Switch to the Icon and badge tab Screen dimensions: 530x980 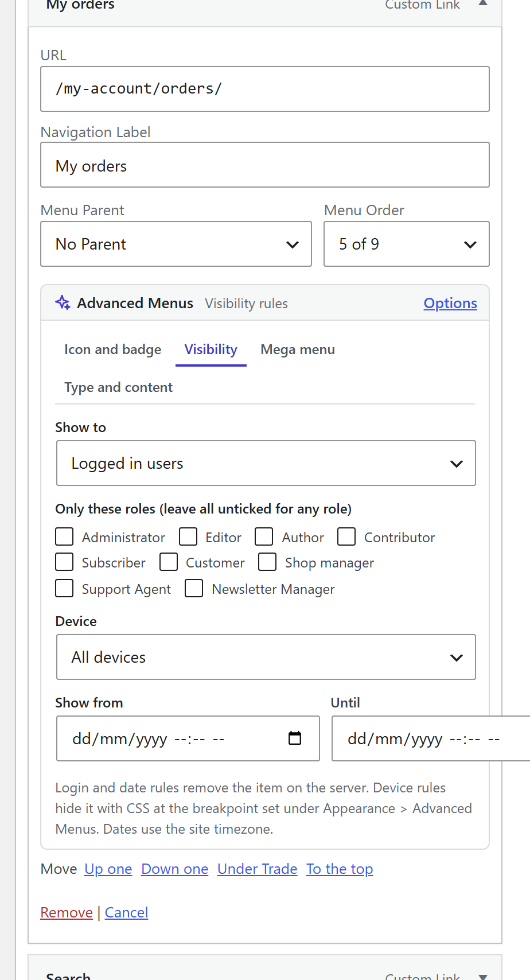tap(113, 349)
